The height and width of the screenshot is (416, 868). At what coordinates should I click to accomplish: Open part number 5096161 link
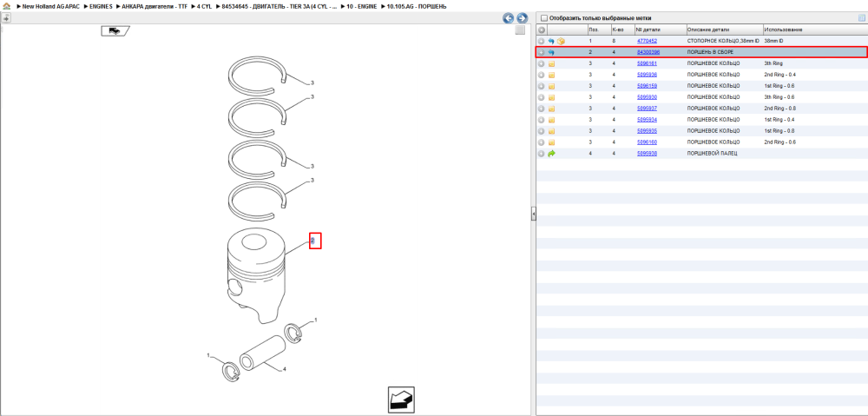(648, 63)
